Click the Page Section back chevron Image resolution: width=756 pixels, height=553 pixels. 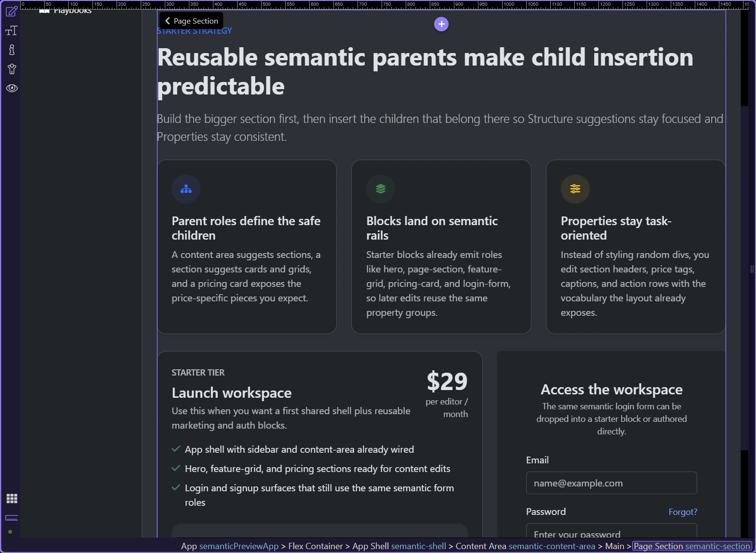tap(168, 21)
